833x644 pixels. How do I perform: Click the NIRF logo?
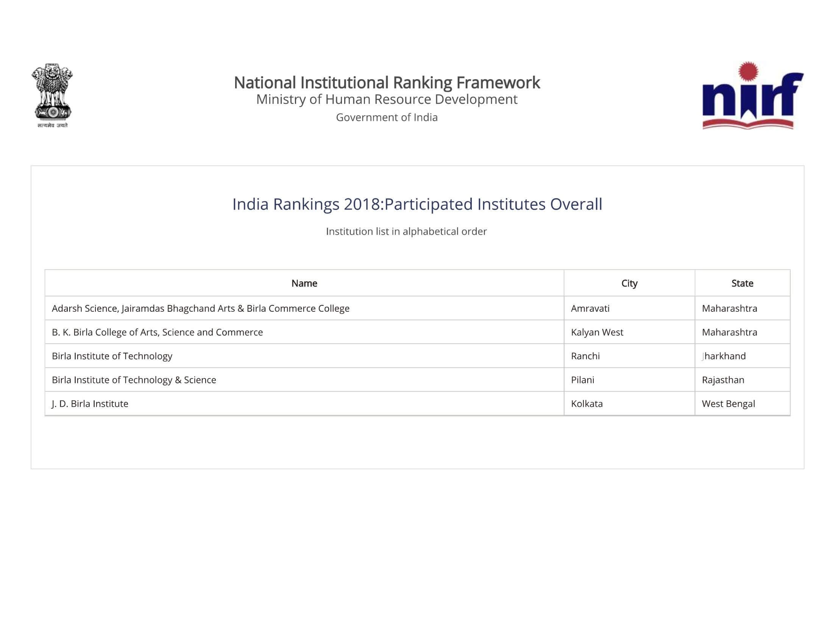(752, 96)
